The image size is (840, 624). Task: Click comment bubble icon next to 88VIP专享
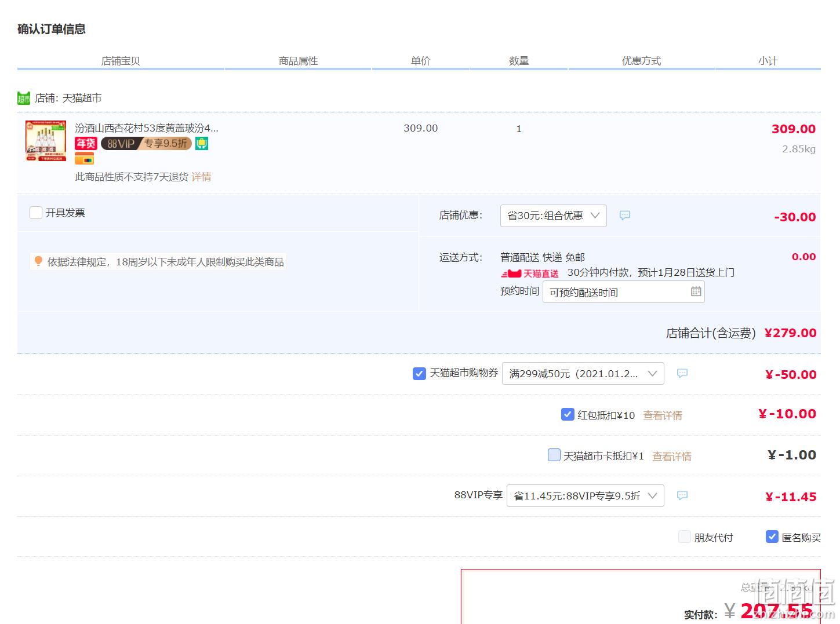[x=682, y=496]
